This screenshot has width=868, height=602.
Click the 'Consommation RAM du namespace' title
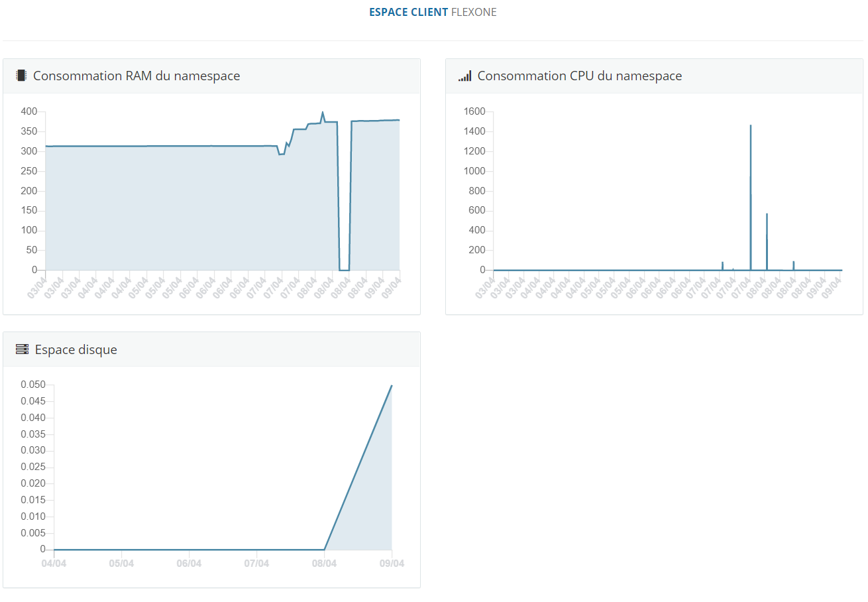click(136, 76)
